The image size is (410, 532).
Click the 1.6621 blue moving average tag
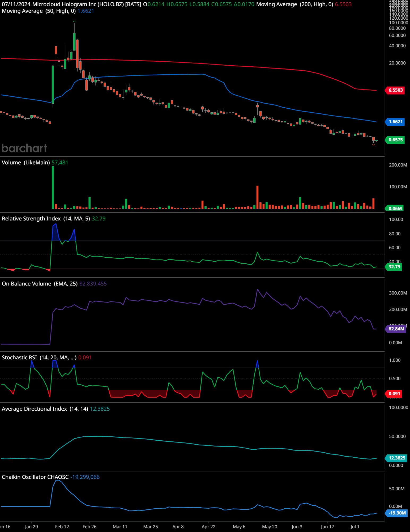pyautogui.click(x=395, y=122)
